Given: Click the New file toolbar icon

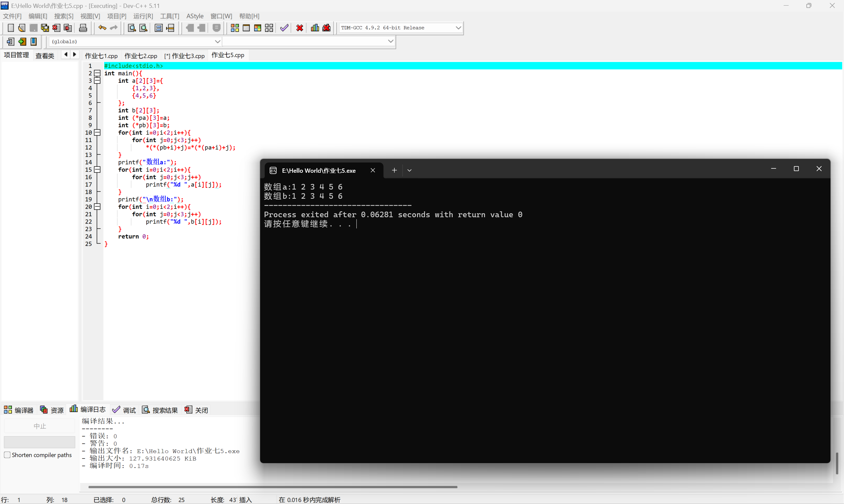Looking at the screenshot, I should 11,28.
